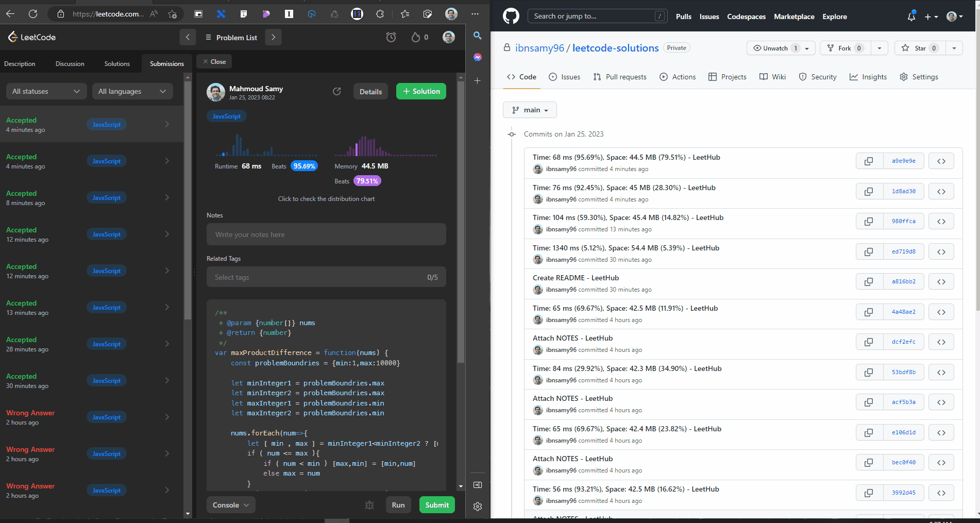Image resolution: width=980 pixels, height=523 pixels.
Task: Click the browser sidebar search icon
Action: 478,36
